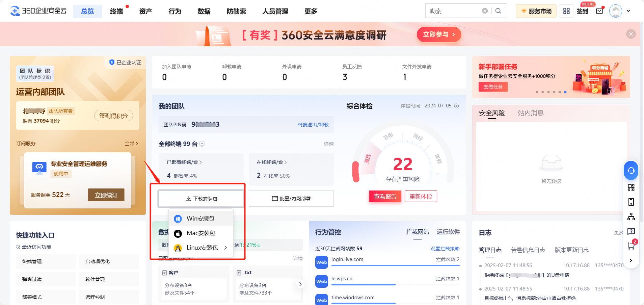Open the customer service headset icon
This screenshot has height=305, width=644.
(631, 171)
